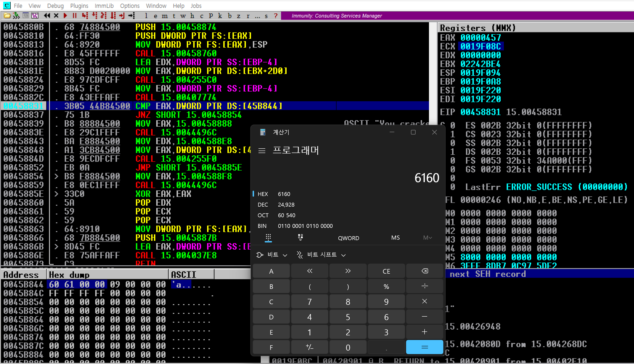
Task: Click the red question mark help icon
Action: pos(276,16)
